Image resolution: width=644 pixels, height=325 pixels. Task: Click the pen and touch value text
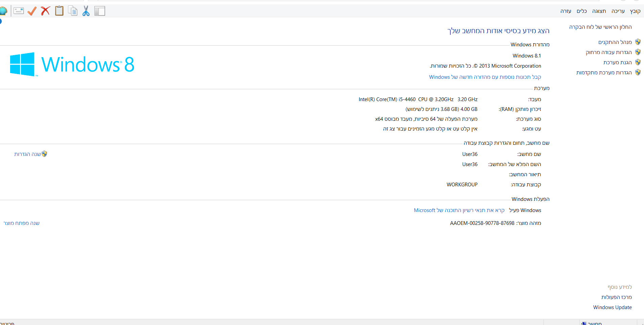pos(430,129)
